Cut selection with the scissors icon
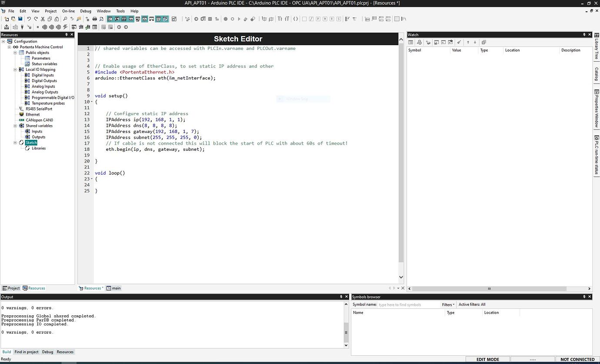The height and width of the screenshot is (364, 600). (x=43, y=19)
